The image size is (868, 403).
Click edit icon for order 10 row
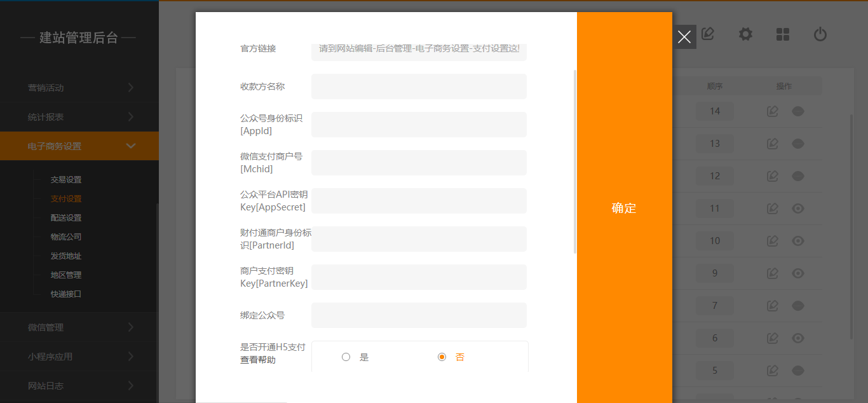[x=773, y=241]
